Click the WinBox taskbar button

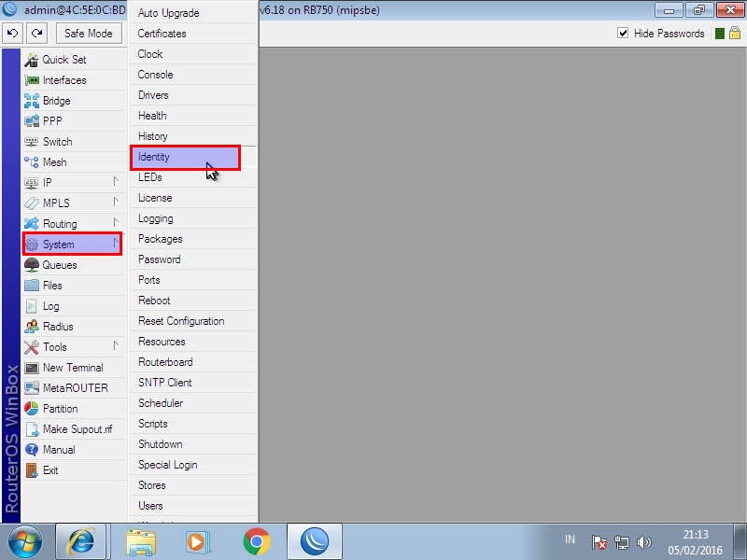click(315, 542)
